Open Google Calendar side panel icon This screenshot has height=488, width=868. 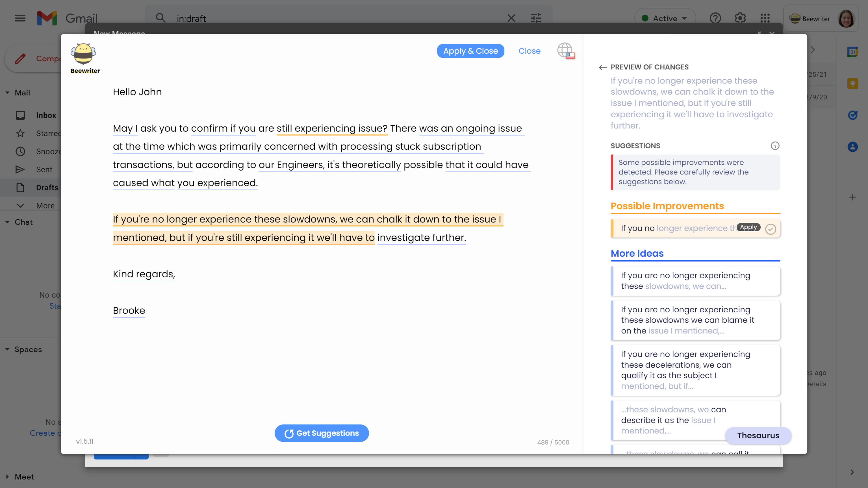(852, 52)
